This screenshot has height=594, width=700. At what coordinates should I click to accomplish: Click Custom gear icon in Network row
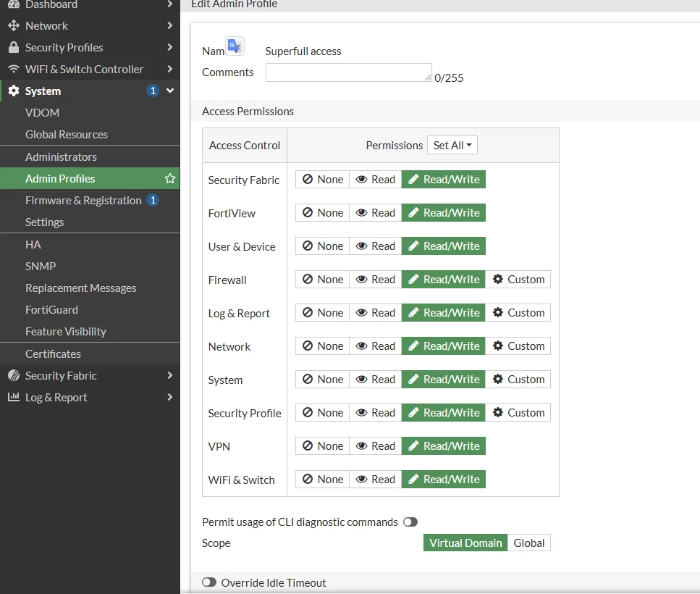498,346
